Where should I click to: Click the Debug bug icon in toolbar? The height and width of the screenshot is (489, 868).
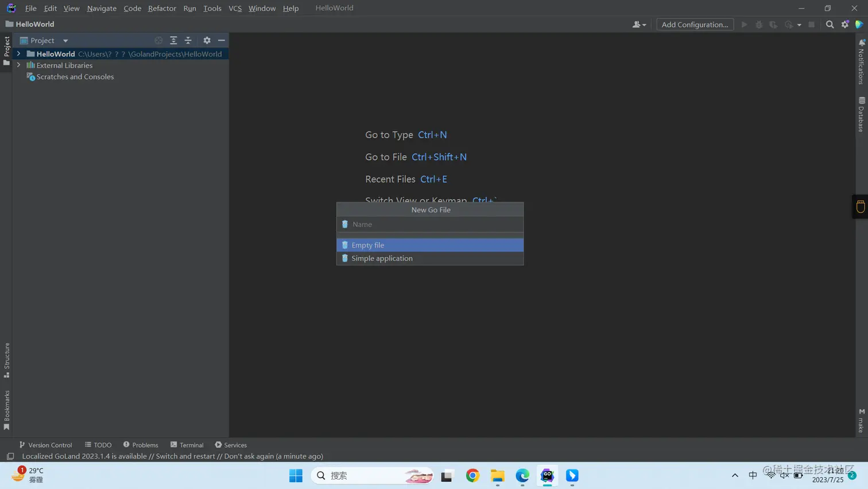point(759,25)
